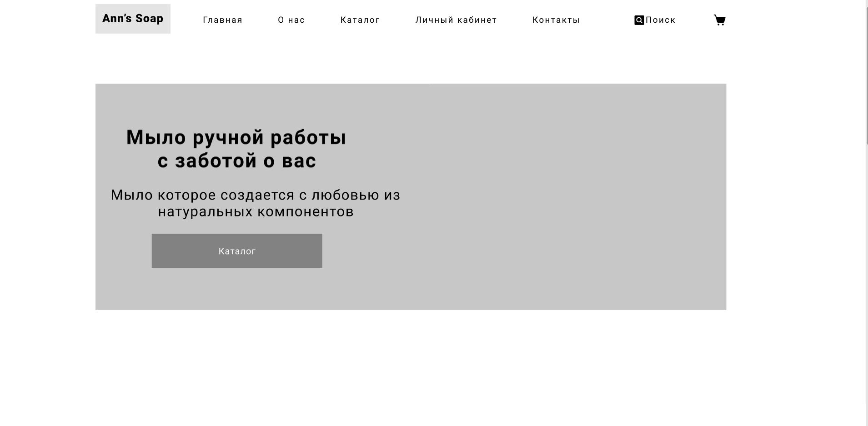Click the Каталог link in navigation
The image size is (868, 426).
click(360, 20)
